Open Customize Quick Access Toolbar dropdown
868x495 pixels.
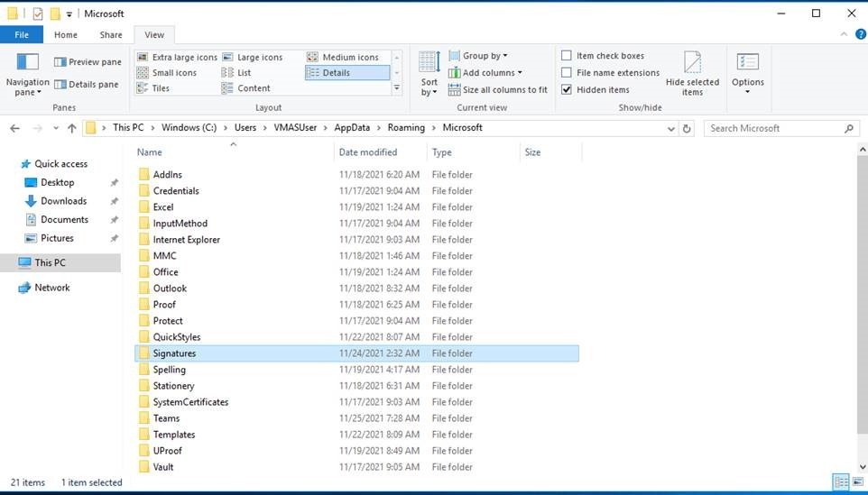tap(69, 14)
